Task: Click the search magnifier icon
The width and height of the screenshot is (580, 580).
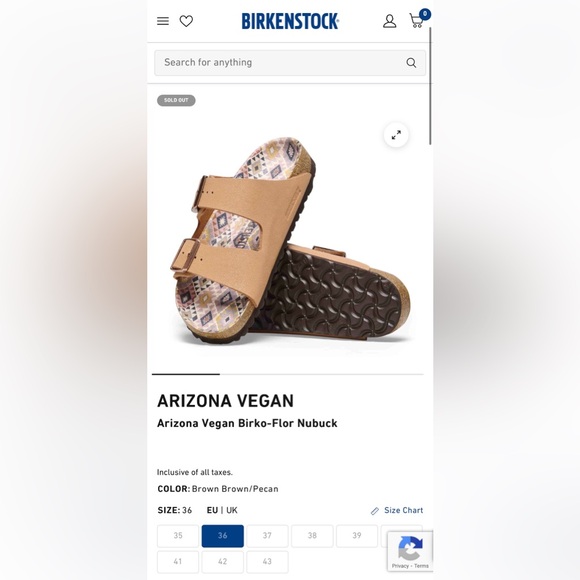Action: (411, 63)
